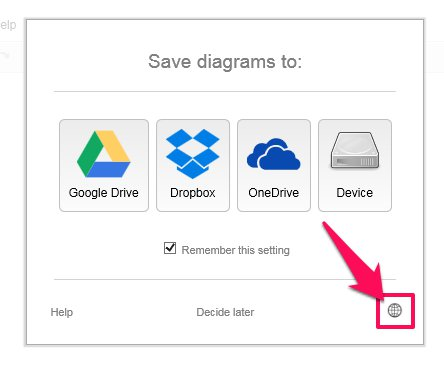Select Dropbox for saving diagrams

193,165
